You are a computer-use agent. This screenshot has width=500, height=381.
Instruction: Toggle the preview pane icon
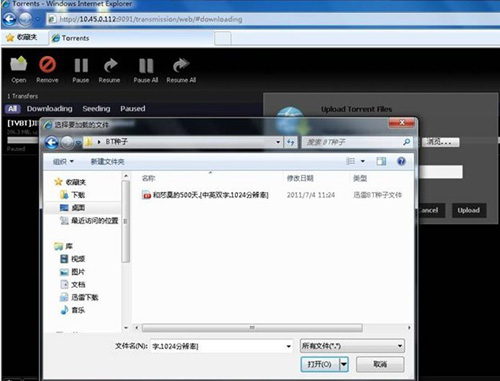pos(381,161)
